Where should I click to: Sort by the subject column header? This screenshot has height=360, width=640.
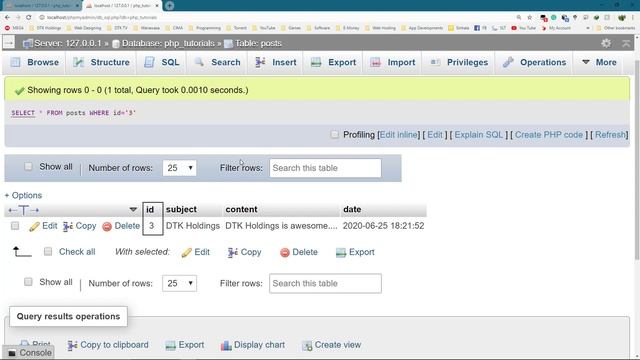click(x=181, y=209)
